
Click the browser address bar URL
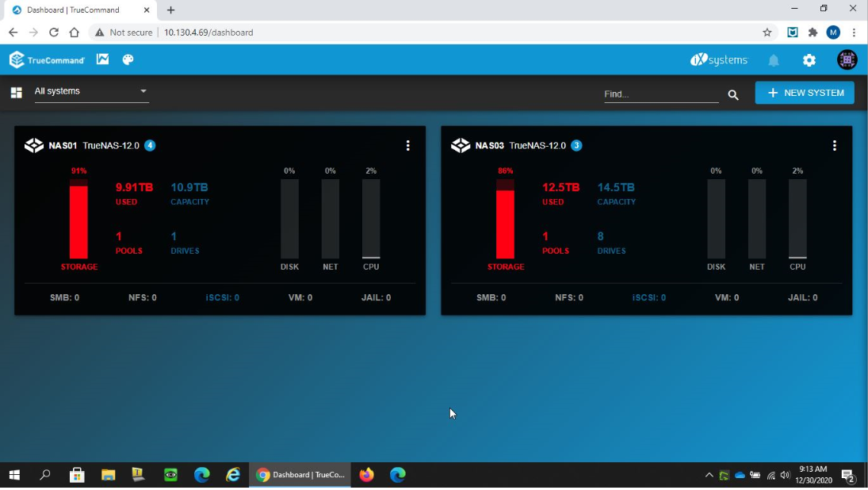pos(208,33)
